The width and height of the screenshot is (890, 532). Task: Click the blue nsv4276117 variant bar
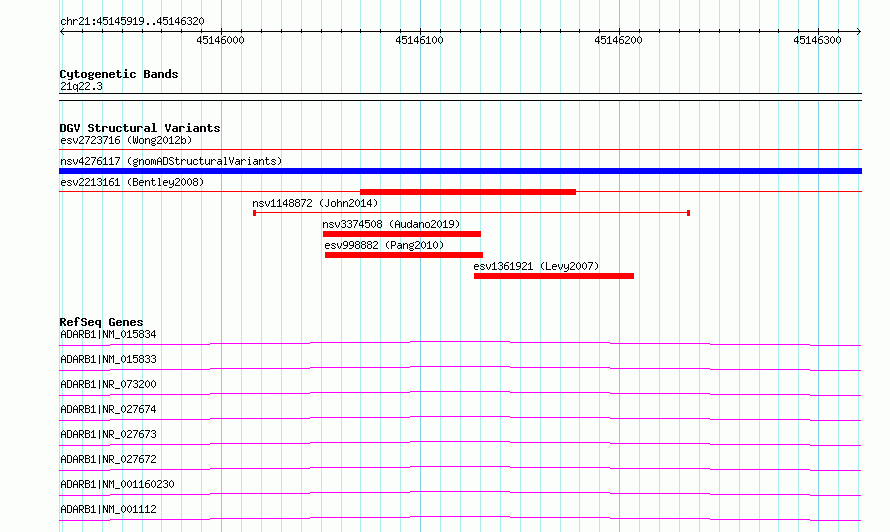tap(460, 171)
